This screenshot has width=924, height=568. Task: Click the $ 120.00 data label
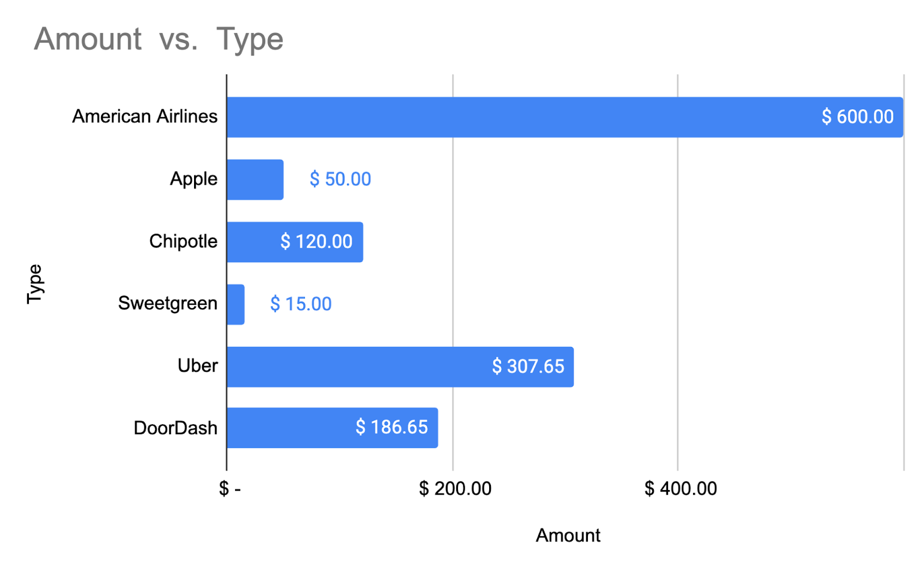tap(316, 241)
